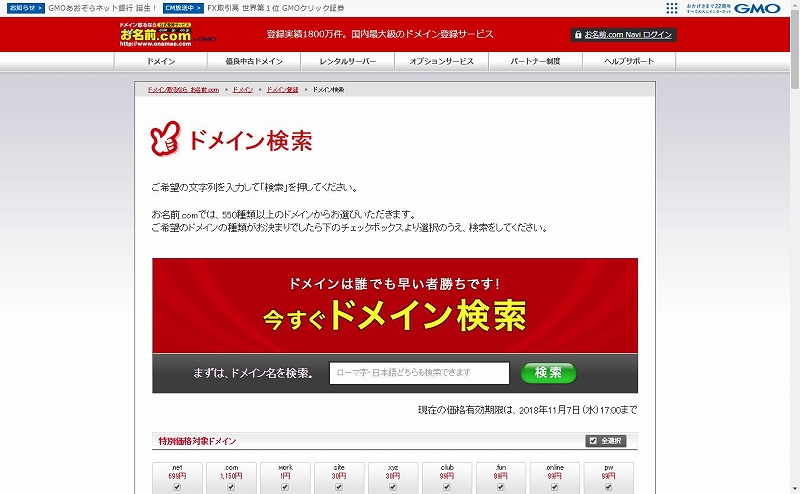Screen dimensions: 800x494
Task: Click the .net 699円 price text
Action: [177, 476]
